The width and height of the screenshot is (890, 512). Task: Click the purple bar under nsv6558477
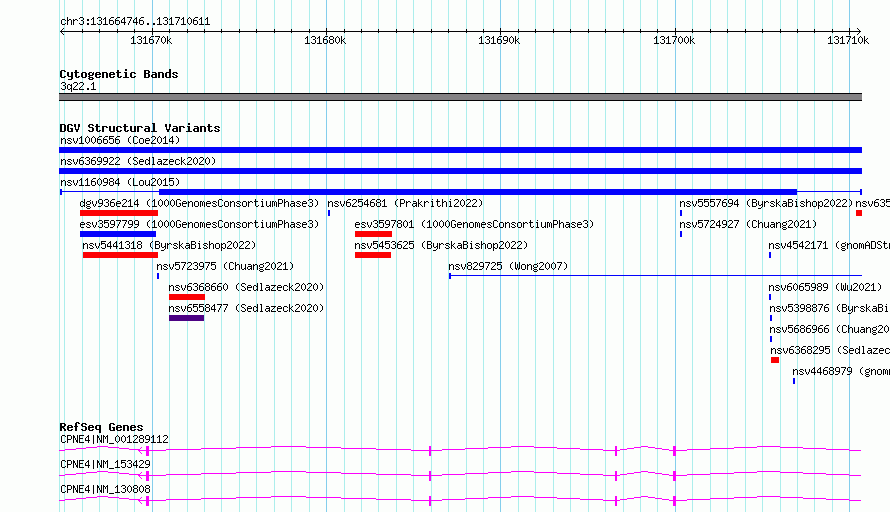(186, 318)
